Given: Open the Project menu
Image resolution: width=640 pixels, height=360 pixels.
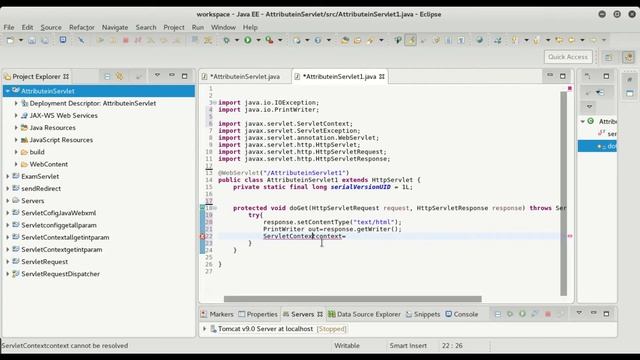Looking at the screenshot, I should point(174,27).
